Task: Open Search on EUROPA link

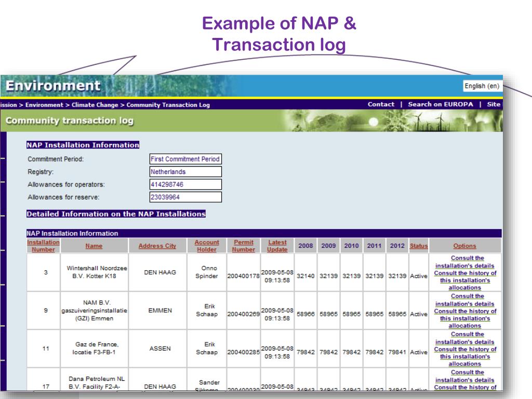Action: (x=441, y=104)
